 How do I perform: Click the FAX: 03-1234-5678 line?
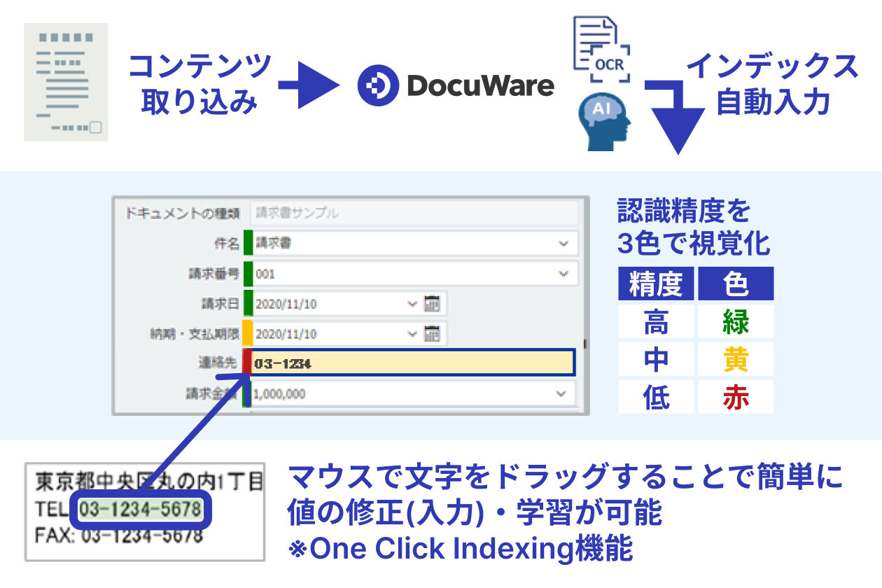pyautogui.click(x=118, y=537)
